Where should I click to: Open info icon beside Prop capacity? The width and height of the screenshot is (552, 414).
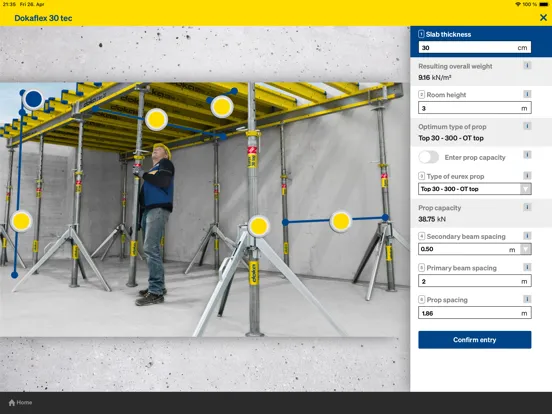[527, 207]
